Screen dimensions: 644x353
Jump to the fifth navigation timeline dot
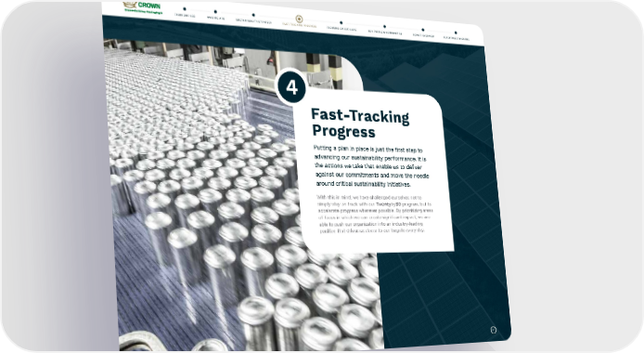click(341, 22)
